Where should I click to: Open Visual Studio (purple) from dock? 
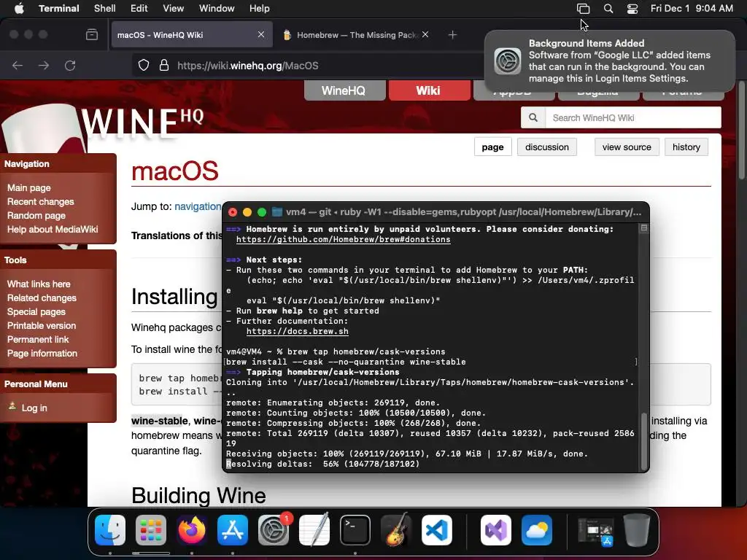click(496, 530)
